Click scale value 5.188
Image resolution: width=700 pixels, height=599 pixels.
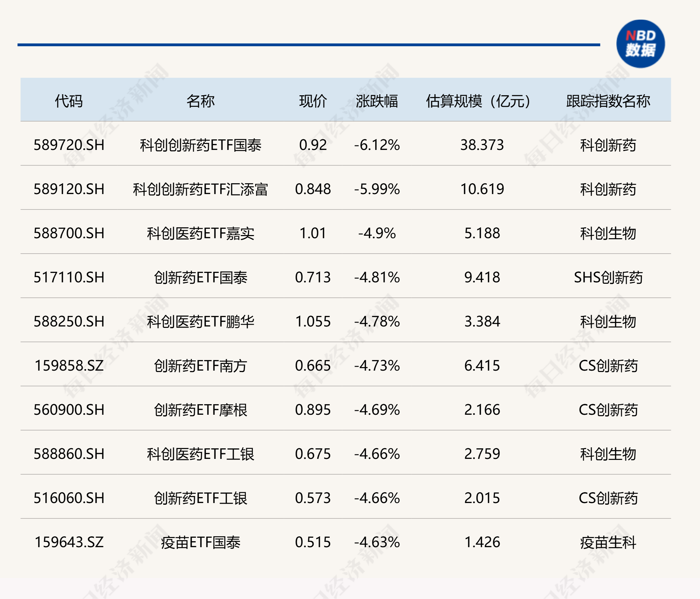482,233
